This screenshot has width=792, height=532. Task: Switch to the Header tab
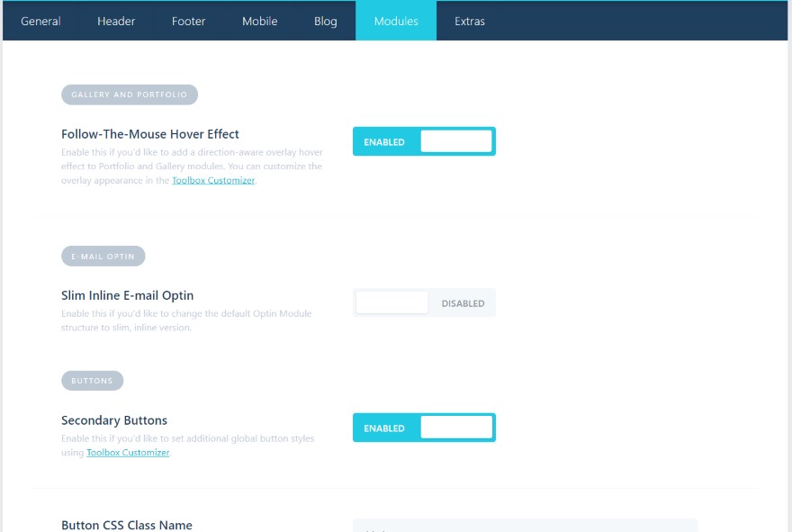click(x=116, y=22)
